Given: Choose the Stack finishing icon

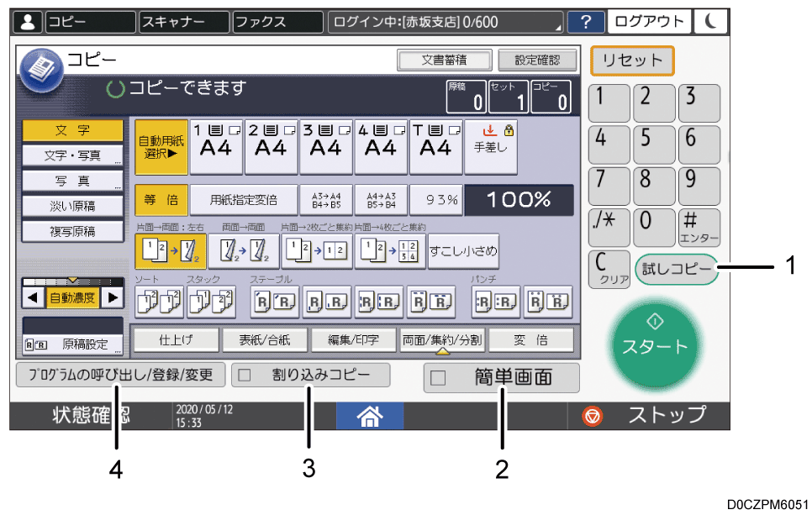Looking at the screenshot, I should 211,302.
